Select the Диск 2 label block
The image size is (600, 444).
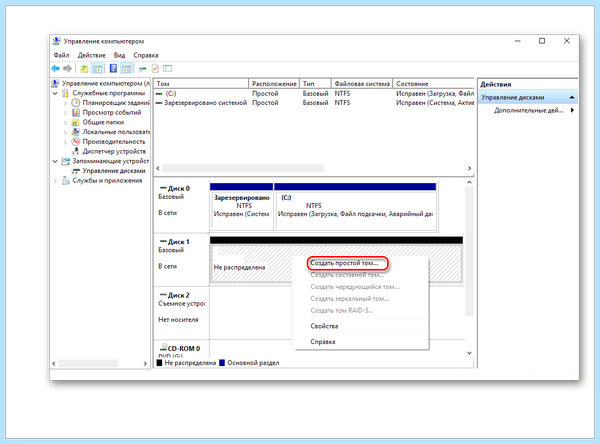(x=181, y=312)
